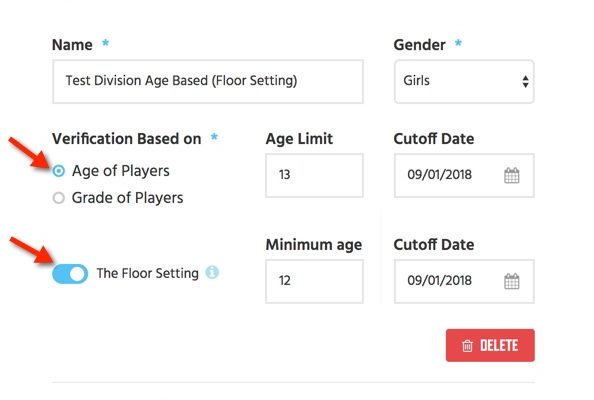Click the 'Age of Players' label text
Viewport: 594px width, 400px height.
(x=120, y=171)
